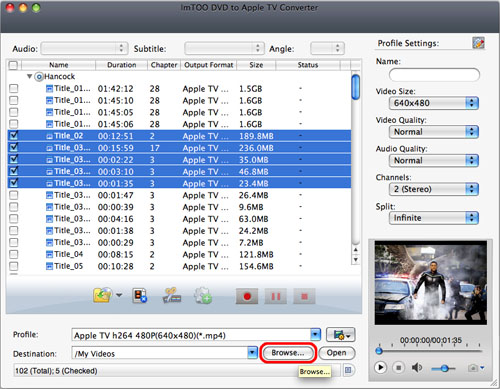Click the profile Name input field

pyautogui.click(x=434, y=75)
